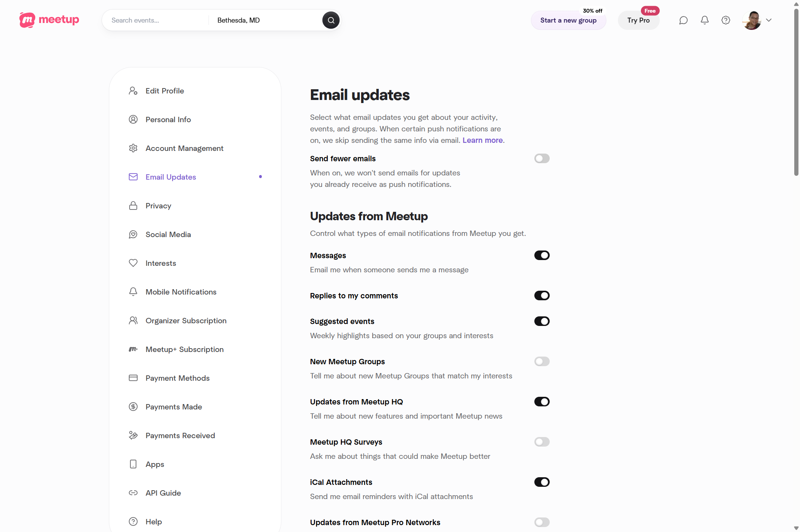This screenshot has height=532, width=800.
Task: Click the profile avatar photo
Action: point(752,20)
